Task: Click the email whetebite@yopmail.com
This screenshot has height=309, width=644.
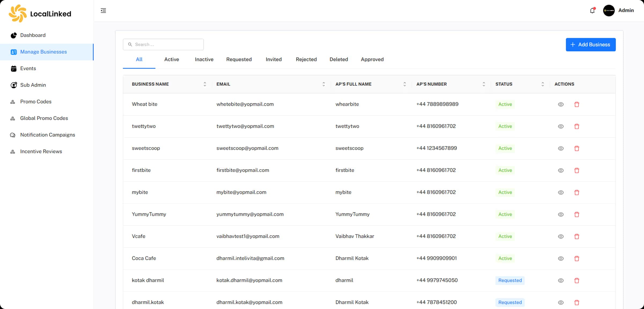Action: tap(245, 104)
